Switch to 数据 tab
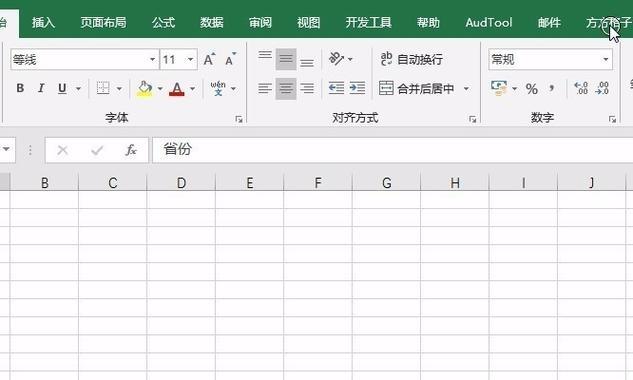This screenshot has height=380, width=633. point(212,22)
